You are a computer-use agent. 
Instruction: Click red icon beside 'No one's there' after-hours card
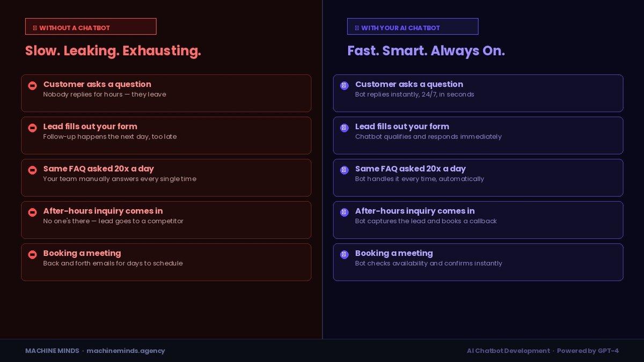tap(32, 212)
